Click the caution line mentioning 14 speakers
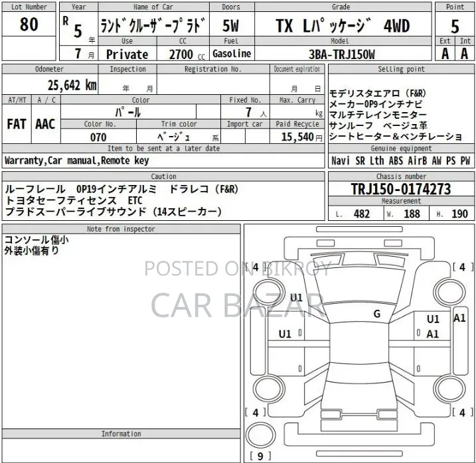 (x=114, y=212)
